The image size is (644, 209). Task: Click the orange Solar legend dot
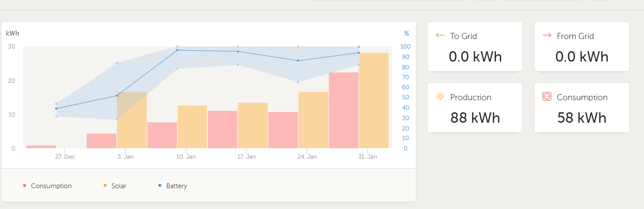[x=105, y=186]
